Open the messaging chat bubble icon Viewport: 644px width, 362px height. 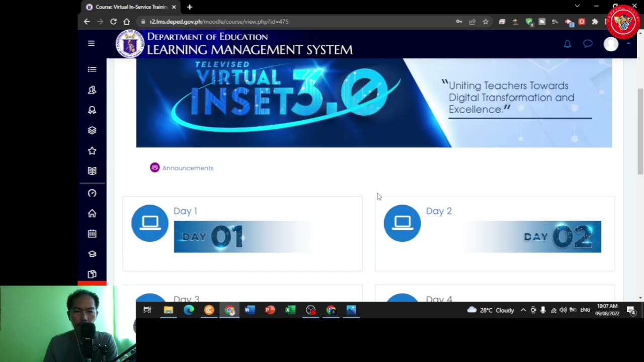pos(588,44)
